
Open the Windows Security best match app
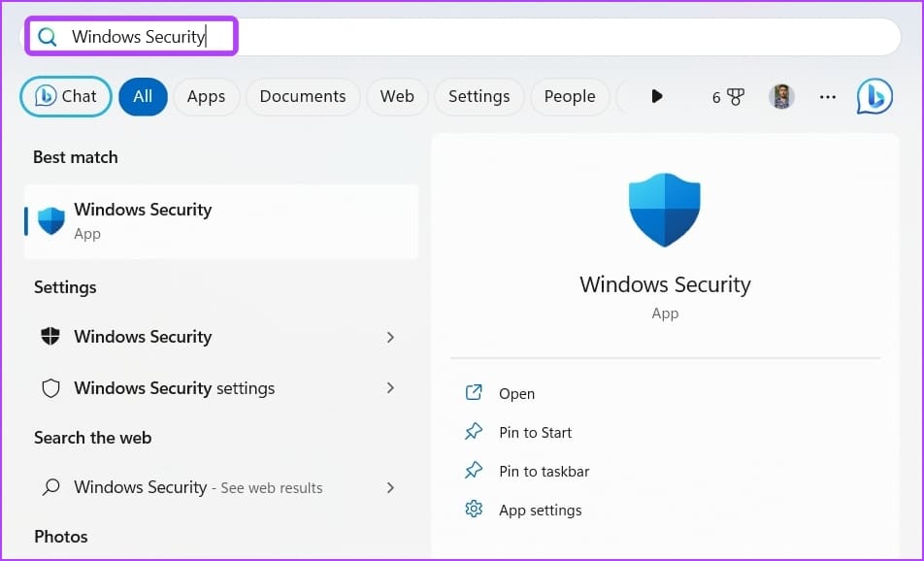click(221, 221)
